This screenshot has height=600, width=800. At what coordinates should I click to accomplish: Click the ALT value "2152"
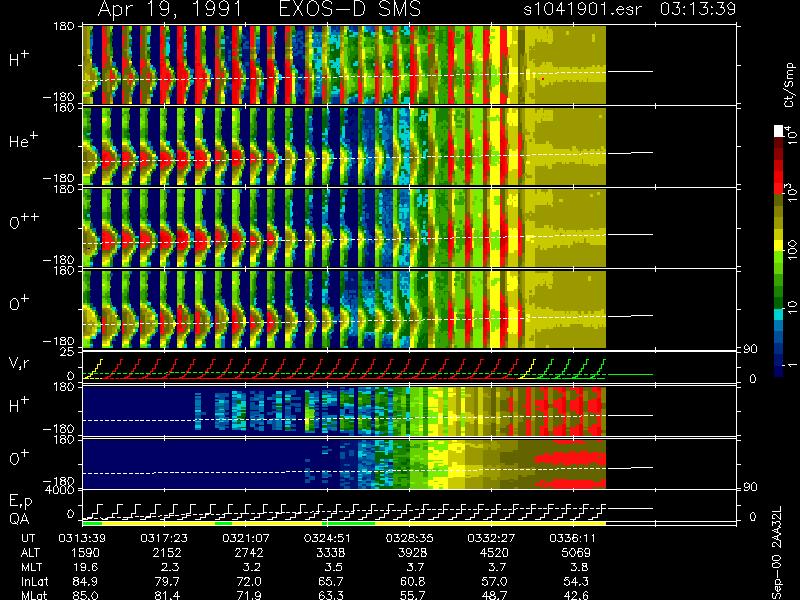(167, 553)
